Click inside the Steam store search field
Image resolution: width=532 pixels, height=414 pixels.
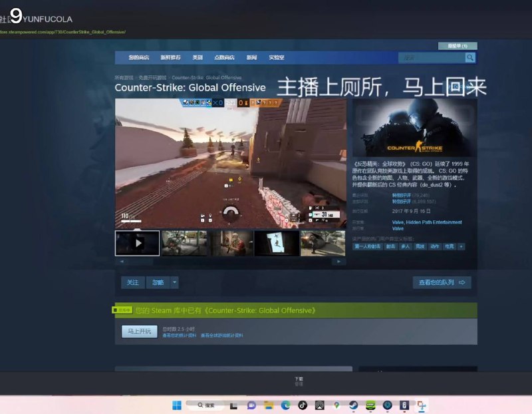pyautogui.click(x=432, y=58)
